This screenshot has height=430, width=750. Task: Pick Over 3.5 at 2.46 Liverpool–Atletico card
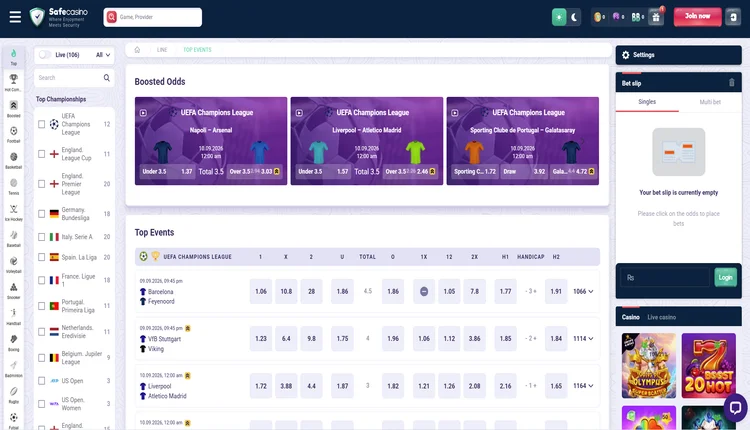click(x=410, y=171)
